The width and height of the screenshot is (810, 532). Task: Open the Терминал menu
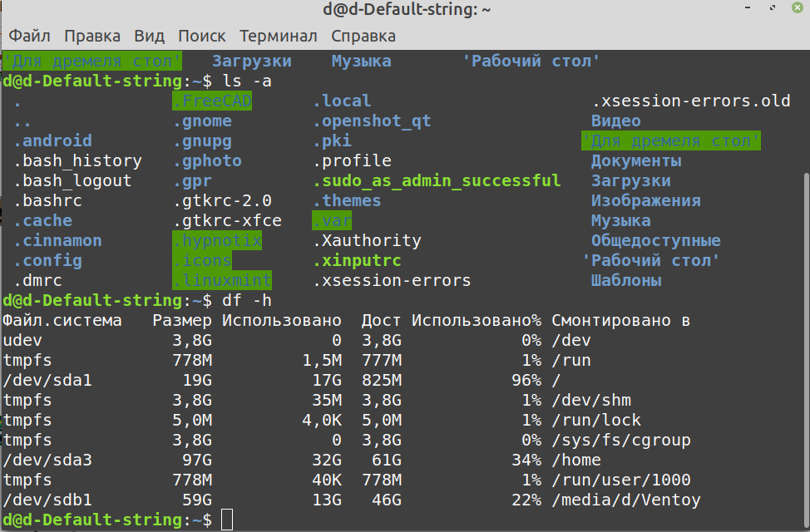click(279, 36)
